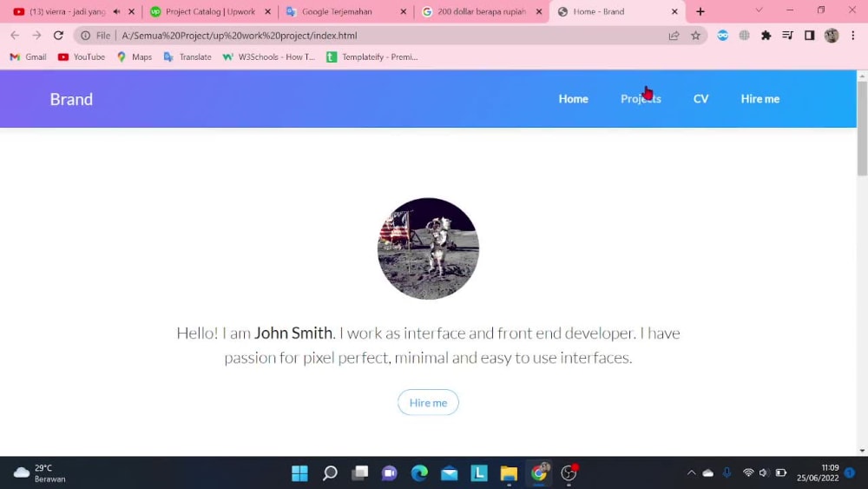868x489 pixels.
Task: Open Gmail bookmark
Action: 29,57
